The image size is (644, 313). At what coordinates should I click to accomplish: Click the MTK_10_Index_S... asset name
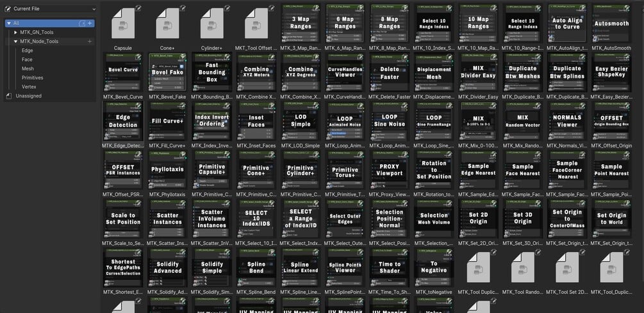(434, 48)
